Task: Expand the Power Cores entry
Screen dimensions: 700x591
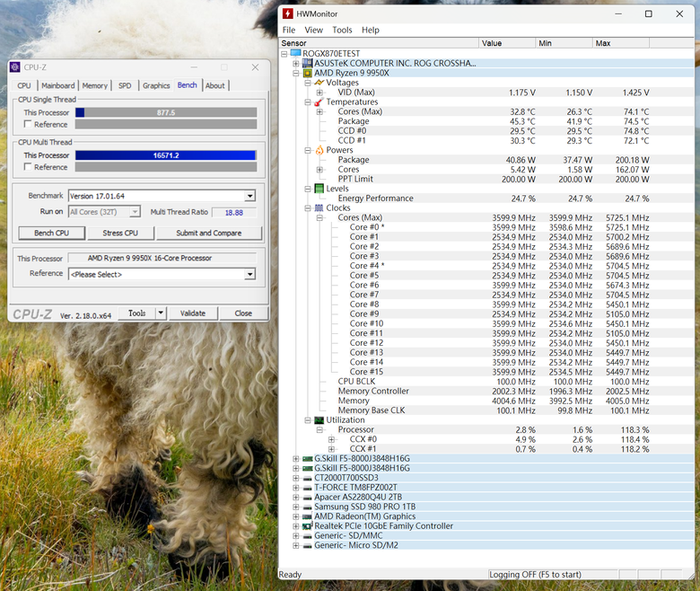Action: (x=319, y=169)
